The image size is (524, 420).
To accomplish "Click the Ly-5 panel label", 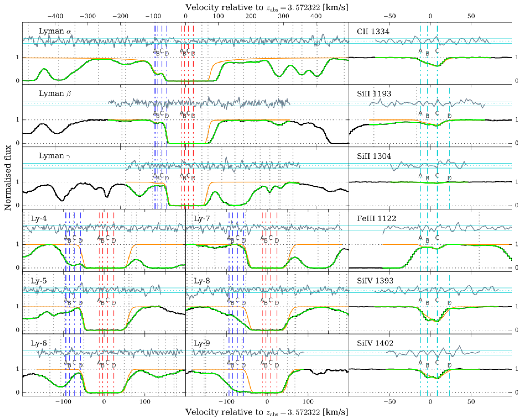I will click(39, 281).
